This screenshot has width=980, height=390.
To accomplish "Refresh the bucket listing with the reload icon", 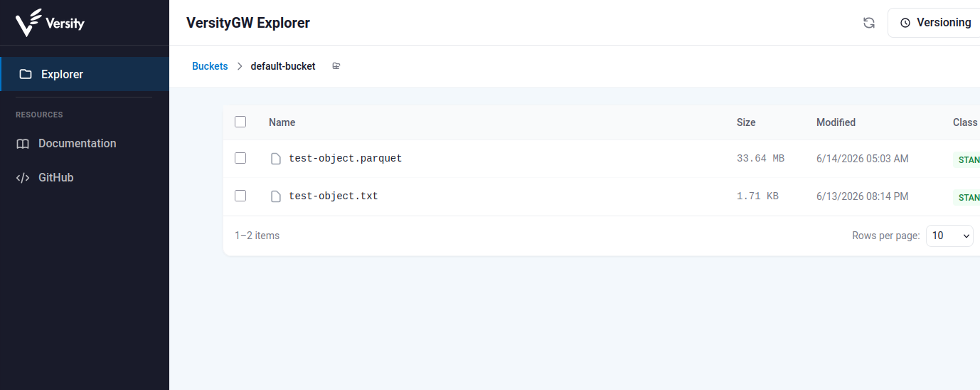I will (x=868, y=23).
